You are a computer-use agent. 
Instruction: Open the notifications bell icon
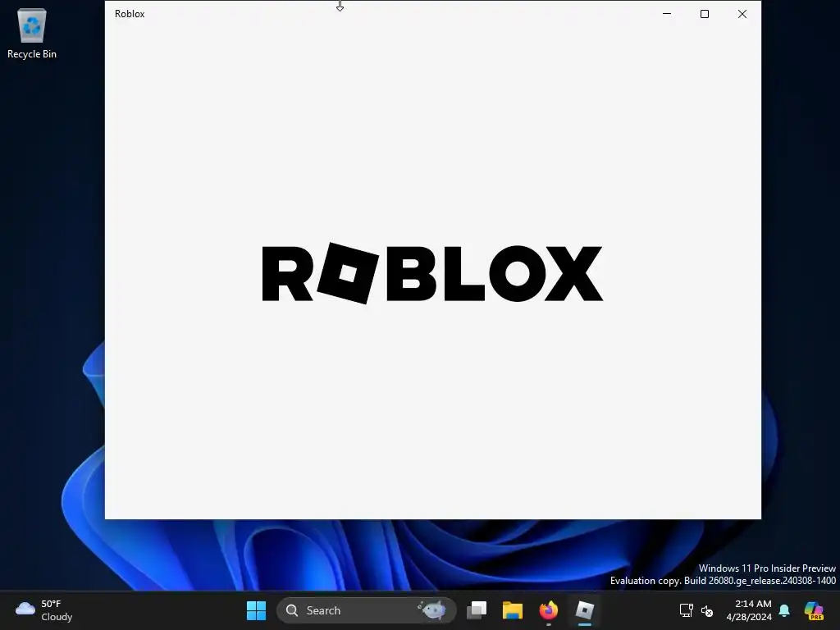click(784, 610)
